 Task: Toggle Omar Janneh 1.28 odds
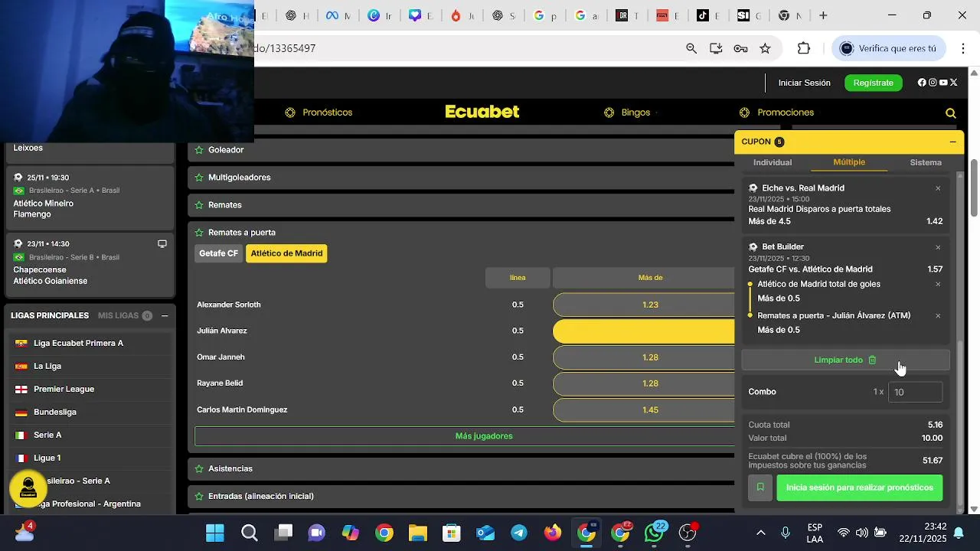point(644,357)
